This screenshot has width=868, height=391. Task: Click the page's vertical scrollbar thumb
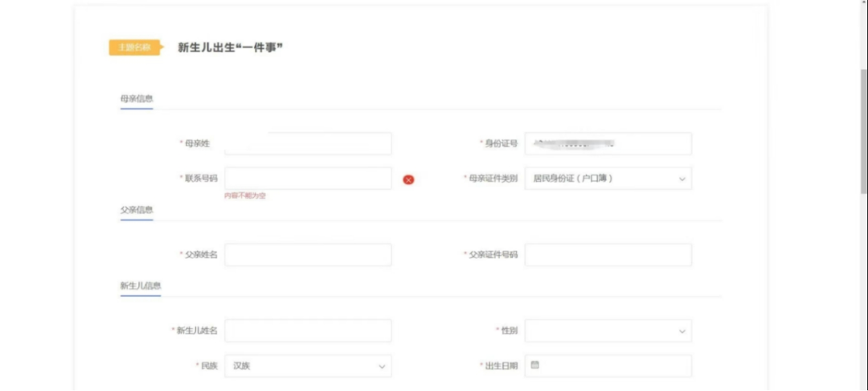[863, 130]
